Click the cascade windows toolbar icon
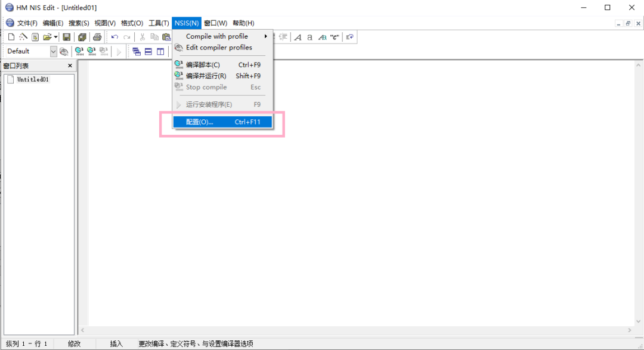Screen dimensions: 644x350 pyautogui.click(x=136, y=52)
